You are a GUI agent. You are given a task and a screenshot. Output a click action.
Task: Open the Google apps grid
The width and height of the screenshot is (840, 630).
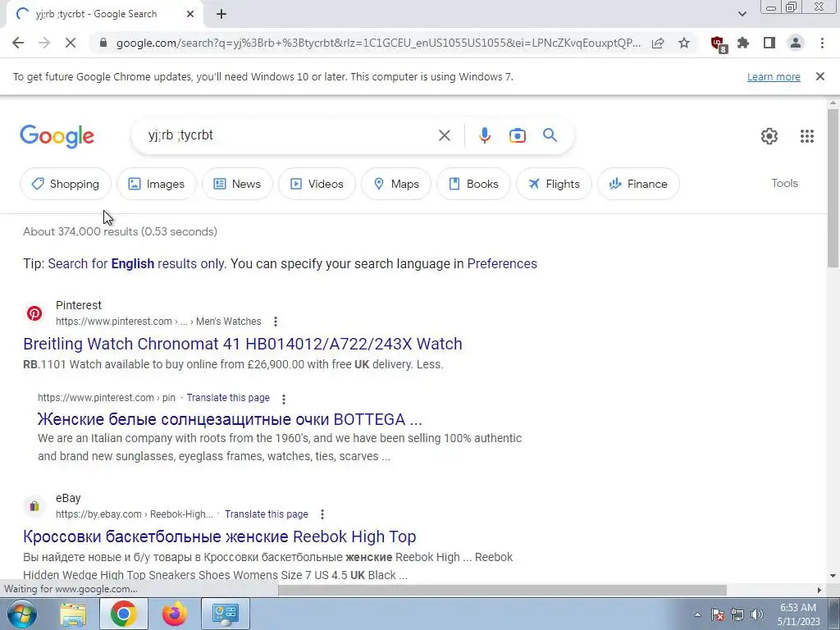(807, 136)
